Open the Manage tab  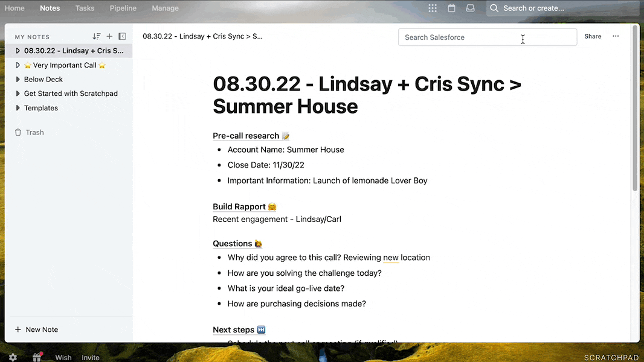(165, 8)
